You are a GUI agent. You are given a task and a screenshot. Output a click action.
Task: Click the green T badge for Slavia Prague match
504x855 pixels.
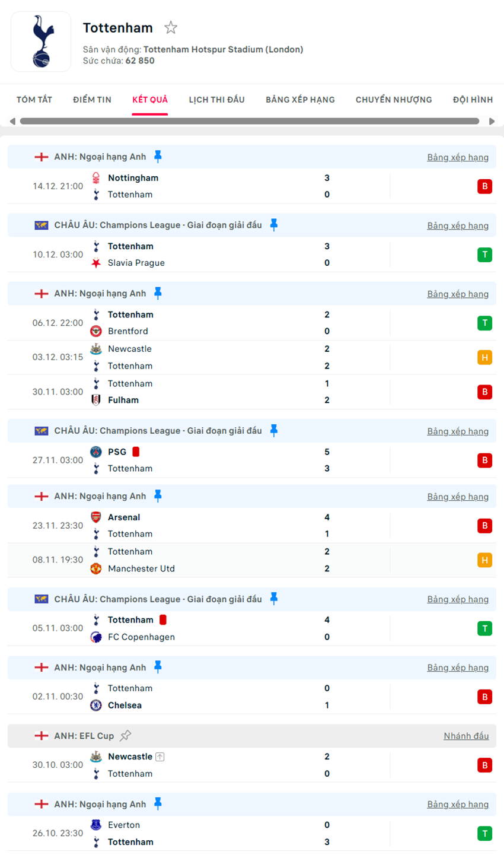coord(484,255)
